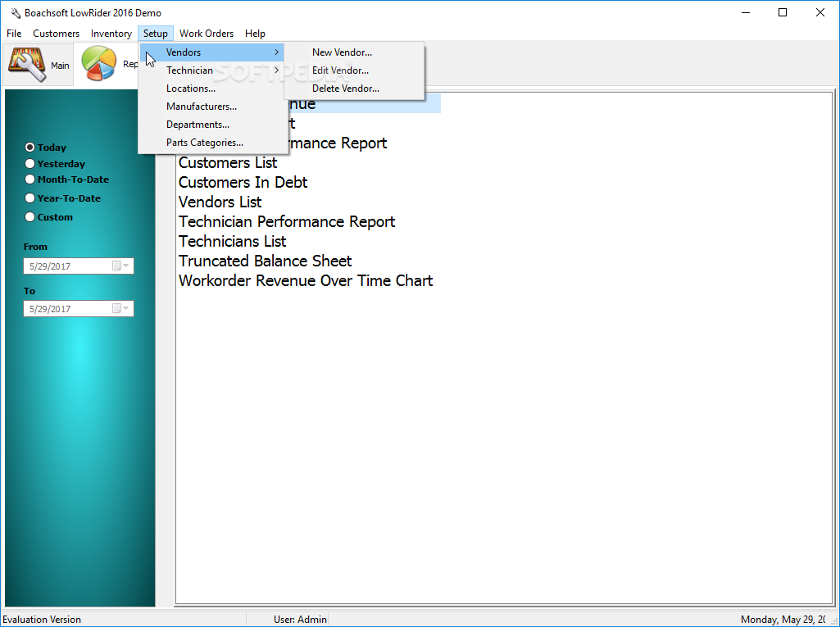Open the Help menu

(255, 34)
